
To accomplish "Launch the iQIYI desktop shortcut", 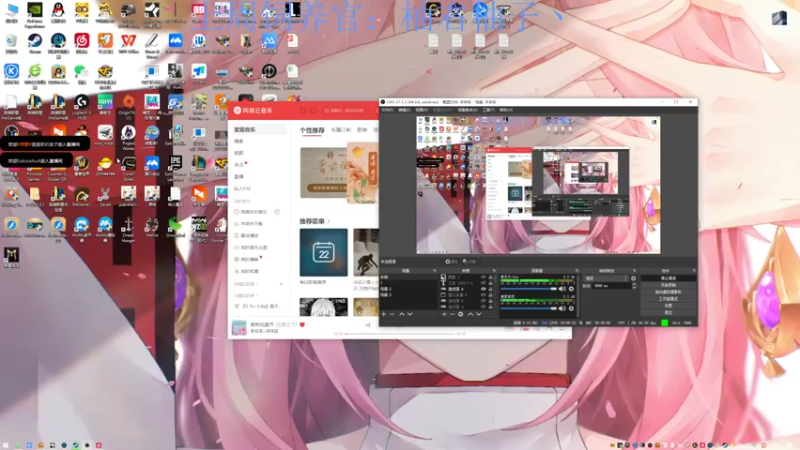I will pyautogui.click(x=105, y=105).
